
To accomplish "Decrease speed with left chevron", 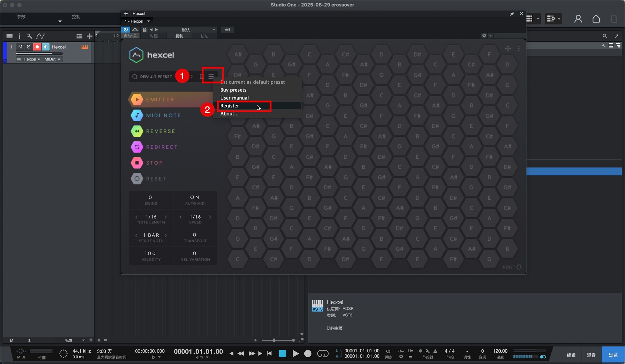I will (181, 217).
